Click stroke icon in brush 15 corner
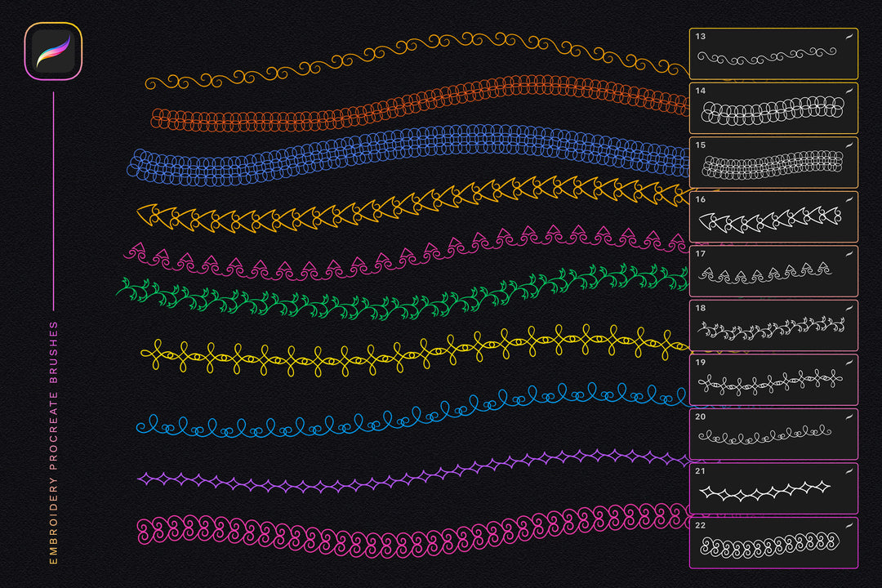This screenshot has width=882, height=588. [x=849, y=145]
